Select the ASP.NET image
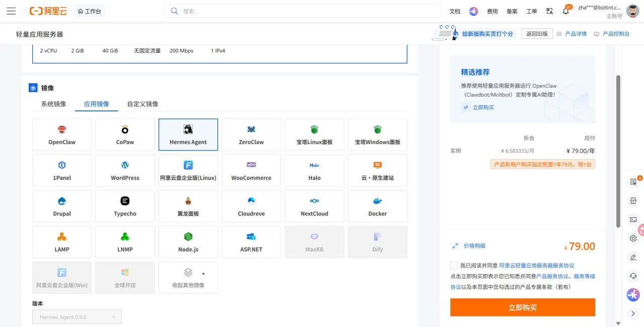 point(251,242)
